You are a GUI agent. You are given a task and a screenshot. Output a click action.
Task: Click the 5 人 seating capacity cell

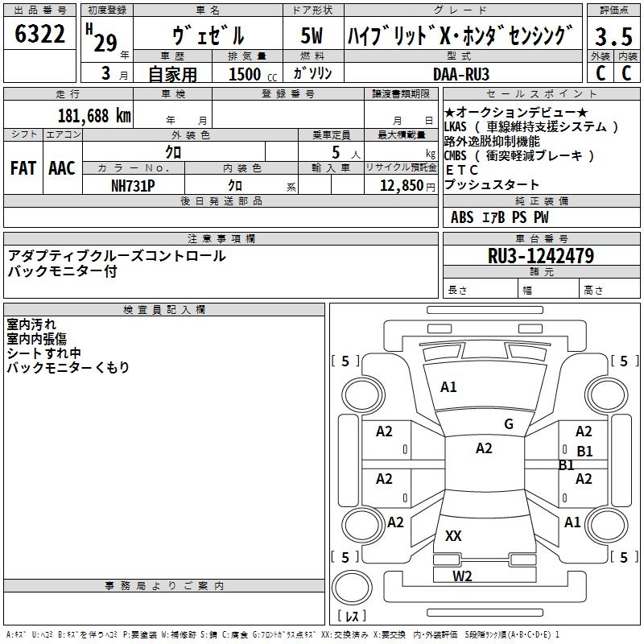(x=331, y=151)
